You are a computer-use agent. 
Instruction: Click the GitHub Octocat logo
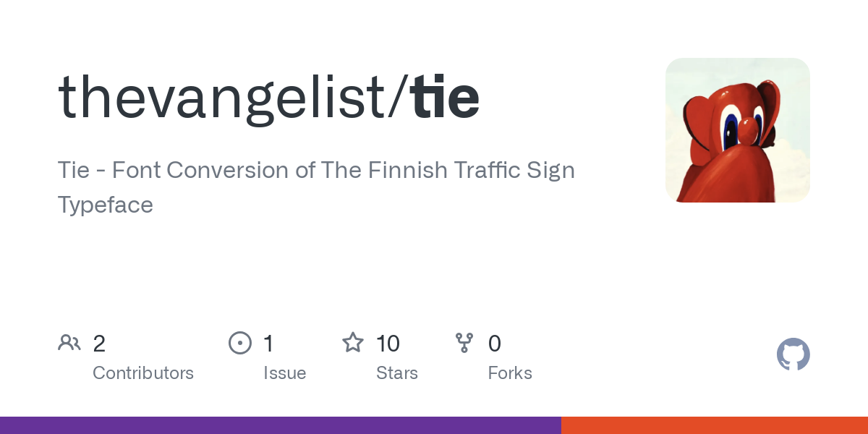point(793,354)
